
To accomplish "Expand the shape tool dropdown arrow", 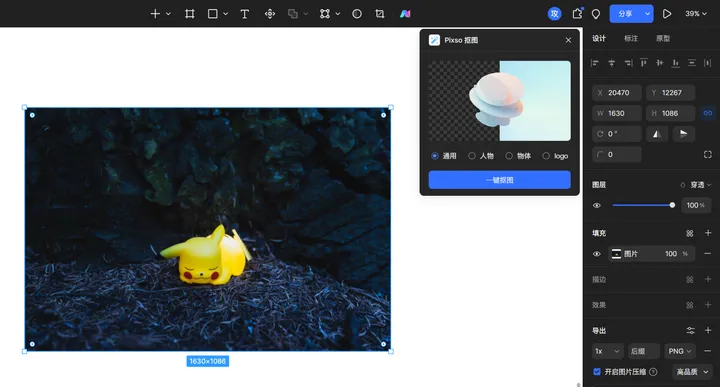I will [x=225, y=14].
